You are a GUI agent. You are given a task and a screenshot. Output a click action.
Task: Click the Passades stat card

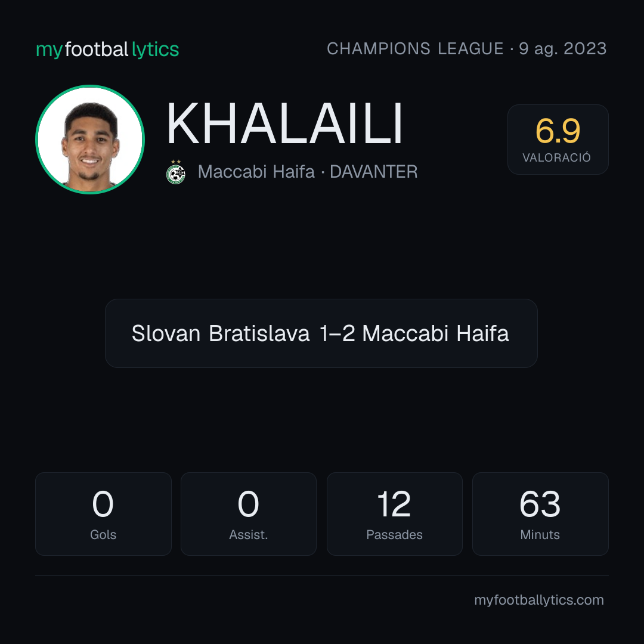(394, 514)
